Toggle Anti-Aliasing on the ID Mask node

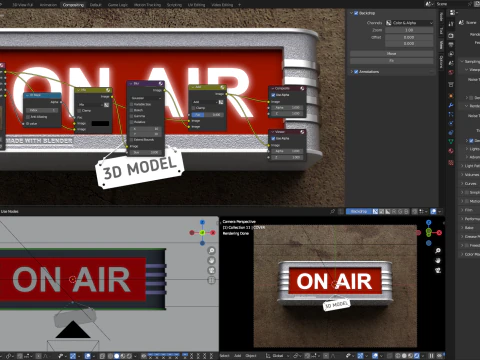(x=28, y=117)
